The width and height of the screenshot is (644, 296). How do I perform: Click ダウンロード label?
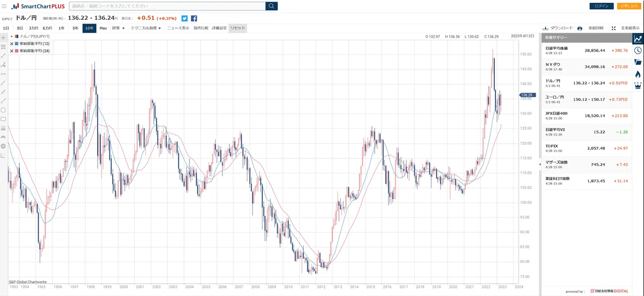pos(561,28)
